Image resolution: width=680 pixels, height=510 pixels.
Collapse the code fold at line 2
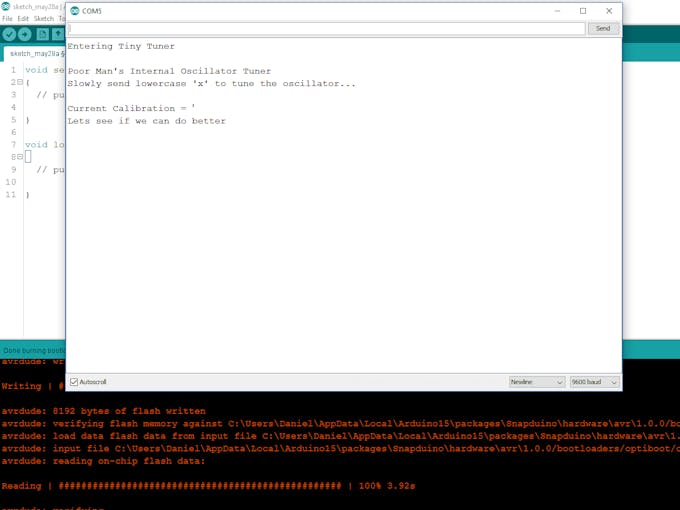tap(20, 82)
